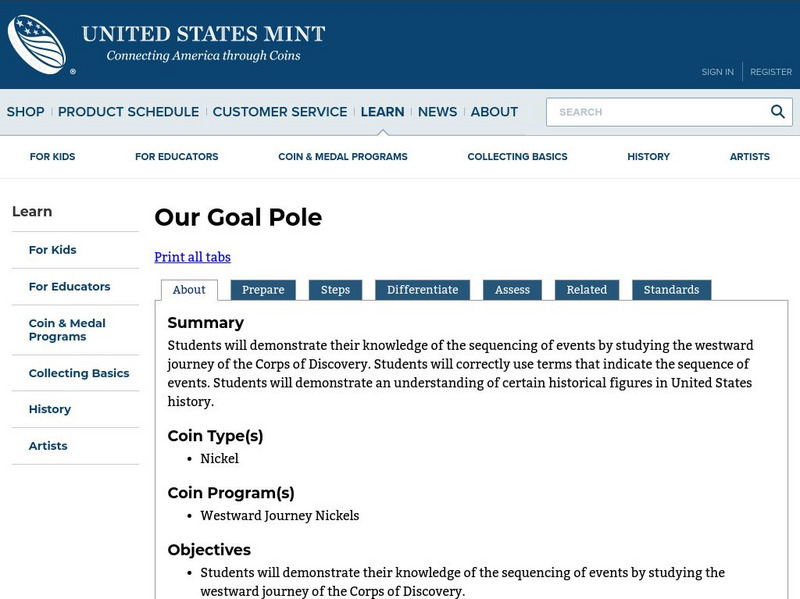Viewport: 800px width, 599px height.
Task: Click the Print all tabs link
Action: point(191,257)
